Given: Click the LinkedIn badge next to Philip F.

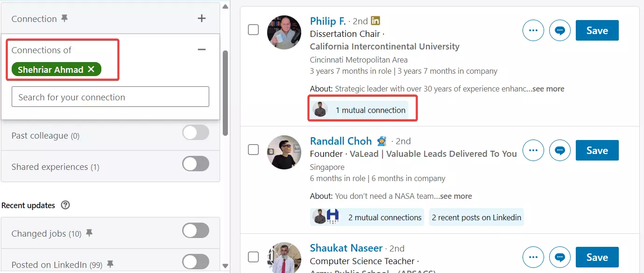Looking at the screenshot, I should tap(375, 21).
